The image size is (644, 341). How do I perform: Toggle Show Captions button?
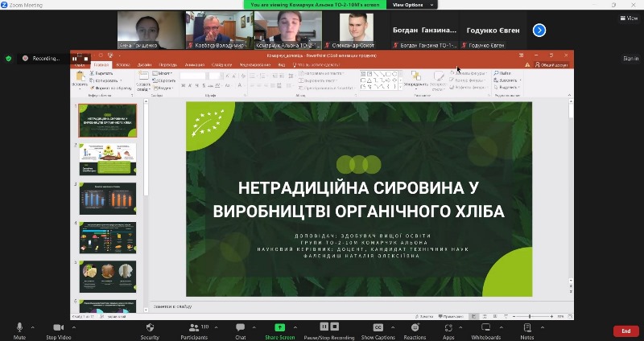coord(378,327)
